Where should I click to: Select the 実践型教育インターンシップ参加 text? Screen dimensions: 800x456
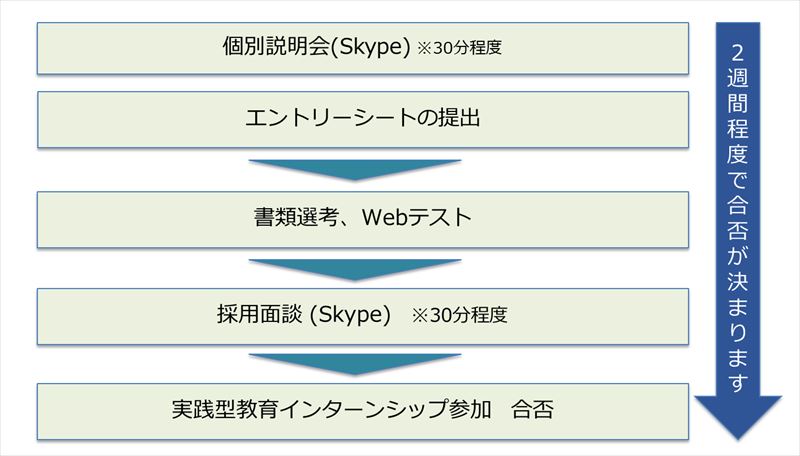click(x=332, y=410)
